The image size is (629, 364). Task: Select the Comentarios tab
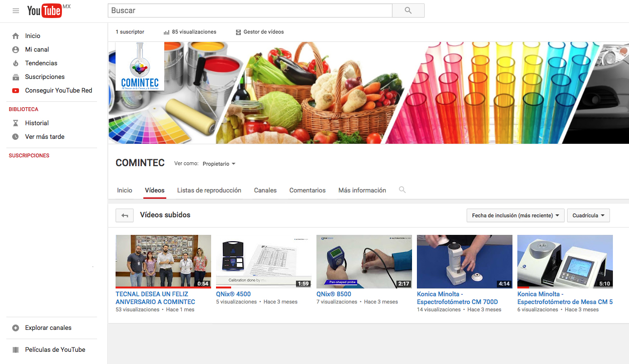(307, 191)
